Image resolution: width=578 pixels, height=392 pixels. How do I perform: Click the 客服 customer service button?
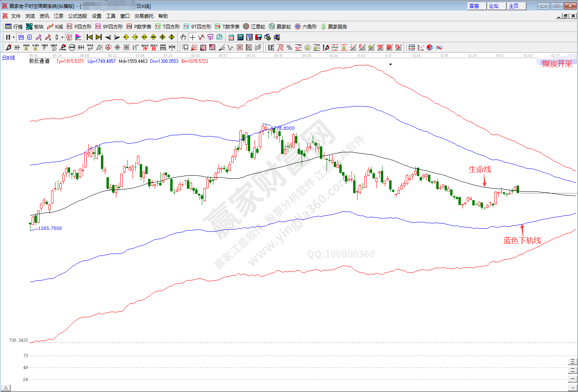click(474, 6)
